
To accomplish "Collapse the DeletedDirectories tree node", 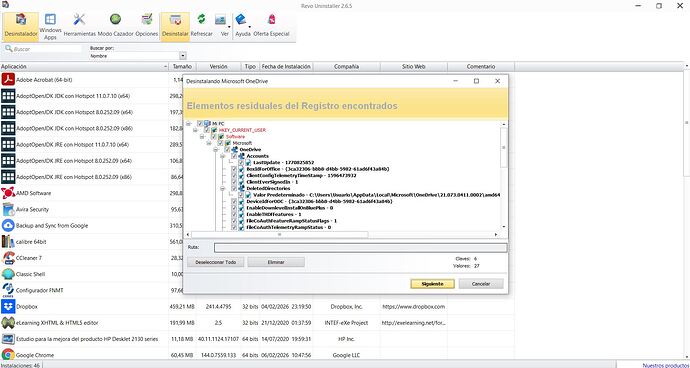I will (x=223, y=188).
